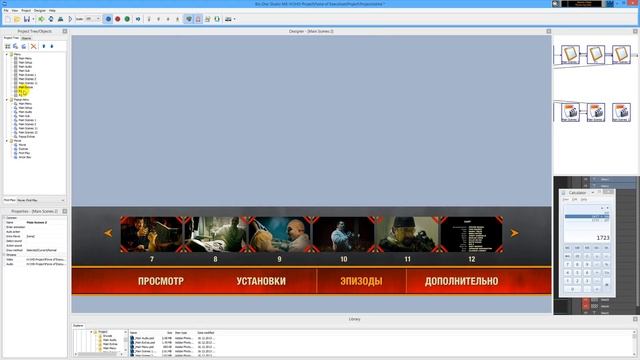The height and width of the screenshot is (360, 640).
Task: Toggle the red circle toolbar button
Action: tap(118, 19)
